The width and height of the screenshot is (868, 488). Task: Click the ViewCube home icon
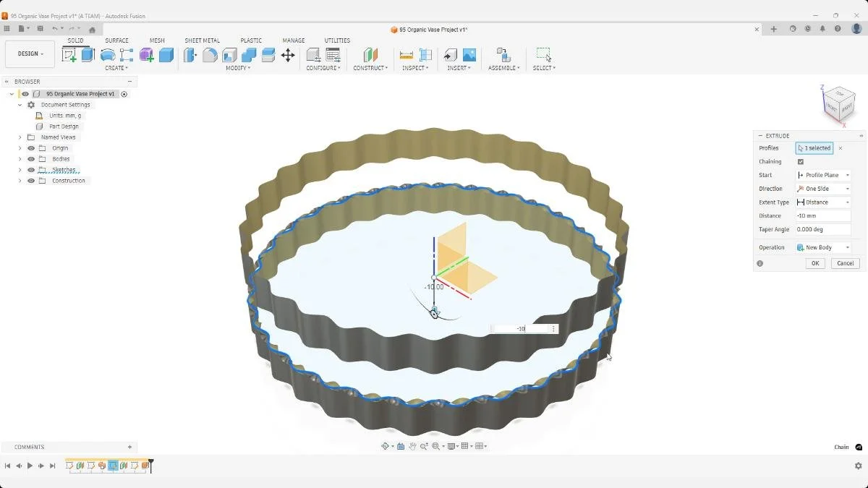pyautogui.click(x=816, y=87)
